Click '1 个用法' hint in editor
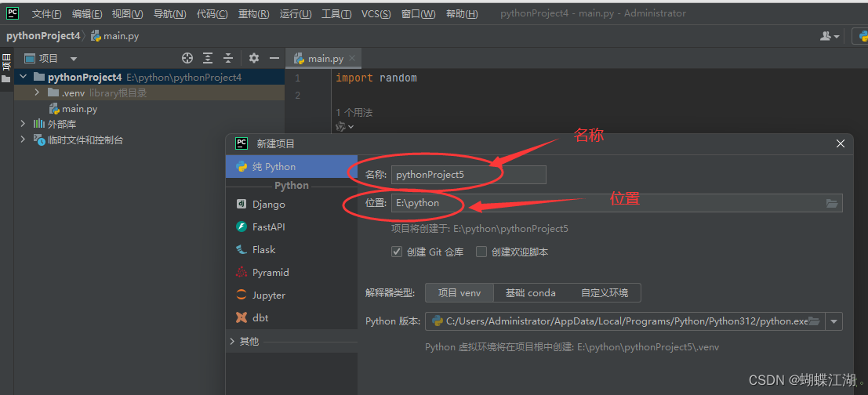 click(x=354, y=112)
